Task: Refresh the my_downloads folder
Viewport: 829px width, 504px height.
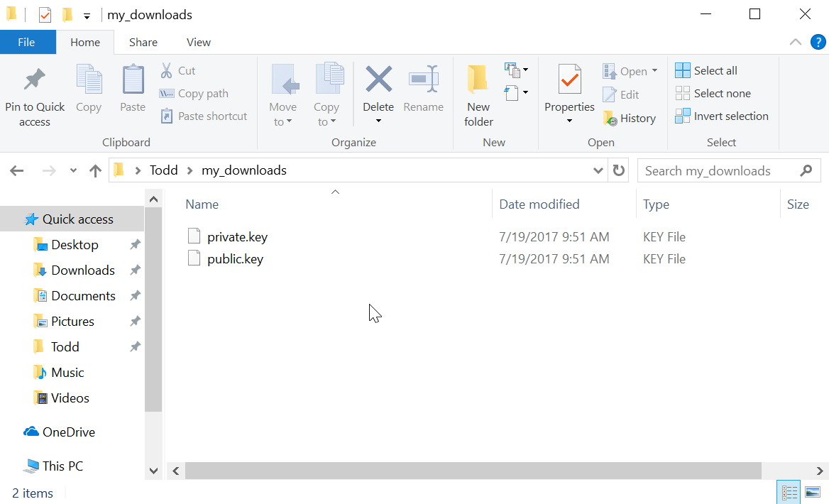Action: click(x=619, y=171)
